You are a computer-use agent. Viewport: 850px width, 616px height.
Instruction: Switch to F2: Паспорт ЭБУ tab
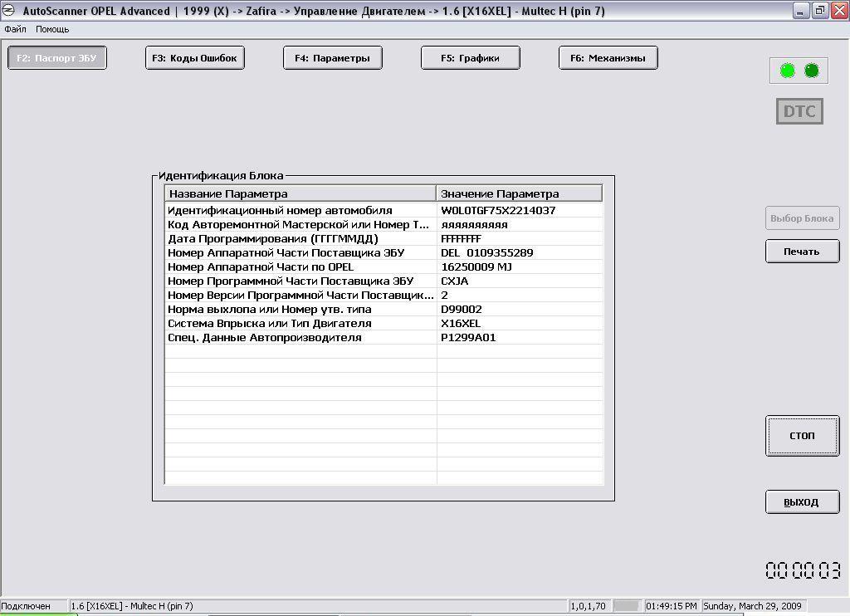pos(57,58)
